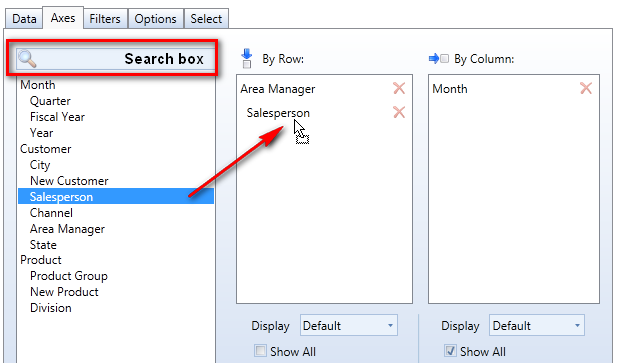Click the blue down-arrow By Row icon

247,54
